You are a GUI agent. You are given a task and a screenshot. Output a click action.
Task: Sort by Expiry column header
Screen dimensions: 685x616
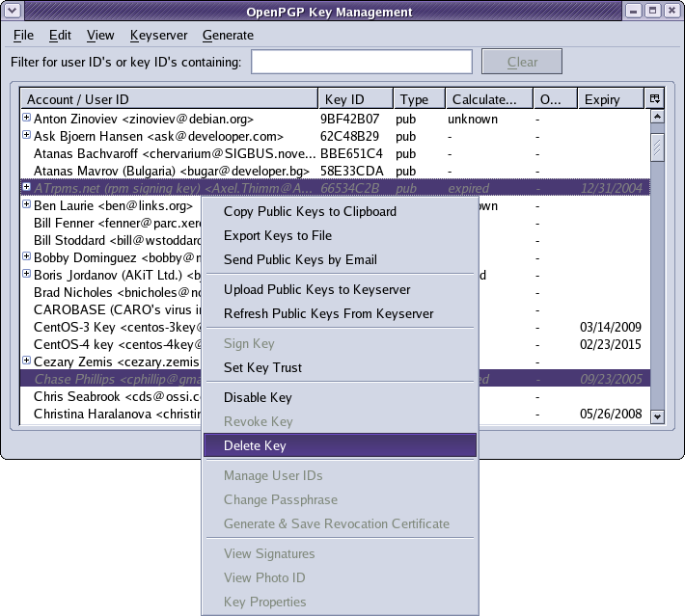tap(611, 99)
